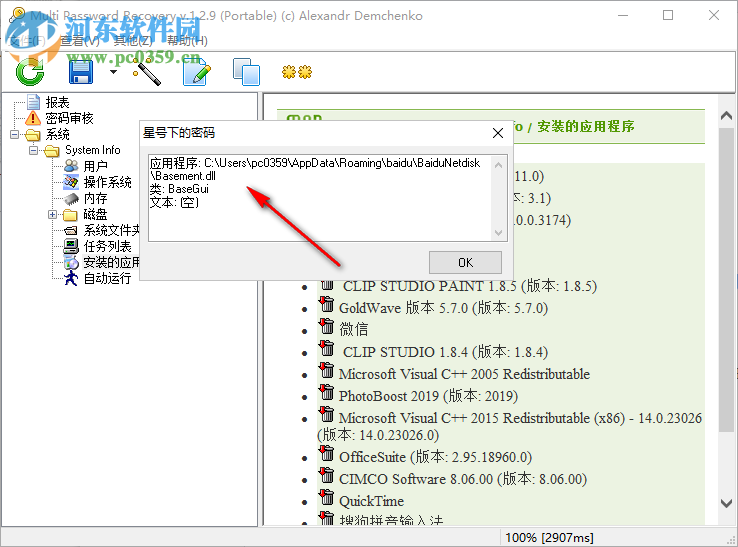Select 内存 tree item
The image size is (738, 547).
pyautogui.click(x=96, y=198)
